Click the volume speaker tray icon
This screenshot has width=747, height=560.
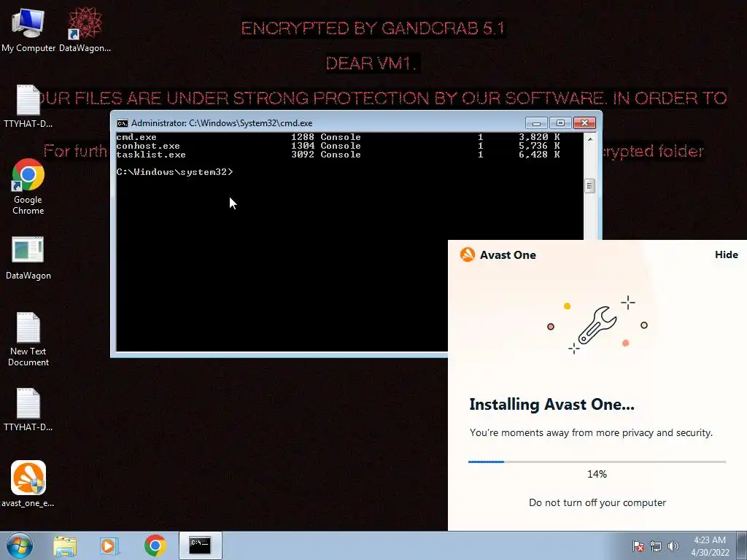[x=673, y=546]
